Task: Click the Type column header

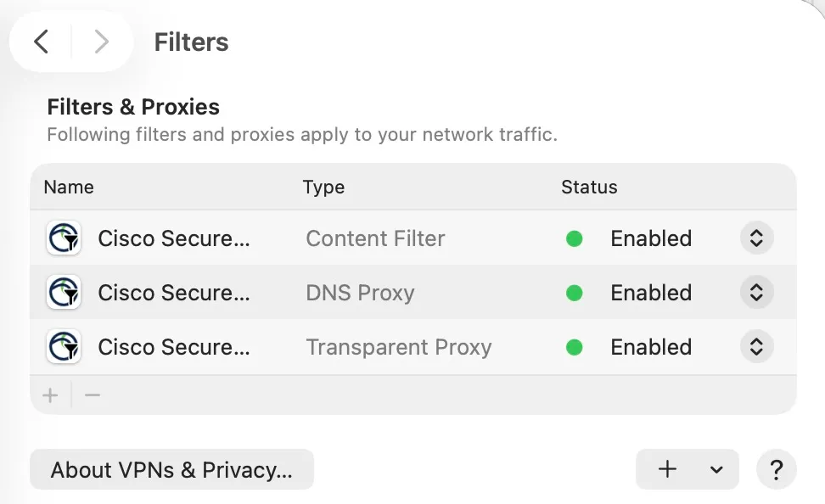Action: [323, 187]
